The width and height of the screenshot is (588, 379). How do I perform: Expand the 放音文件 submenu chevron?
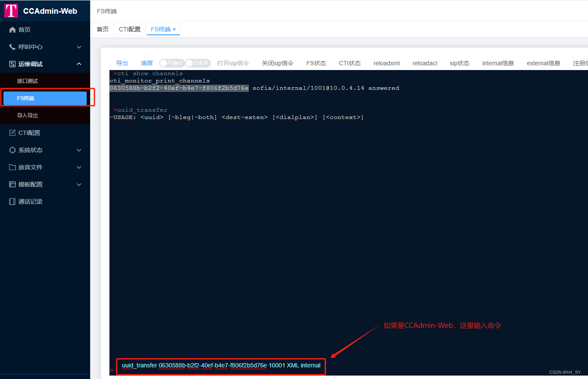(x=79, y=167)
